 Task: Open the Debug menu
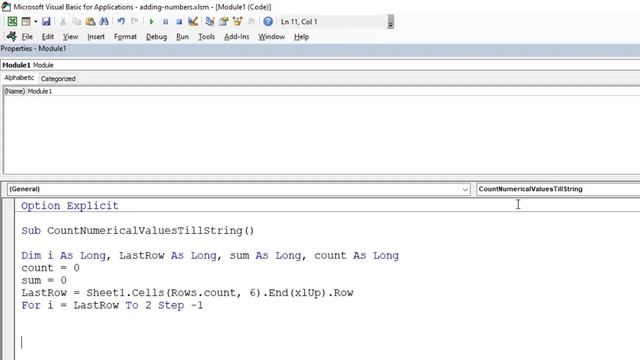pyautogui.click(x=156, y=37)
